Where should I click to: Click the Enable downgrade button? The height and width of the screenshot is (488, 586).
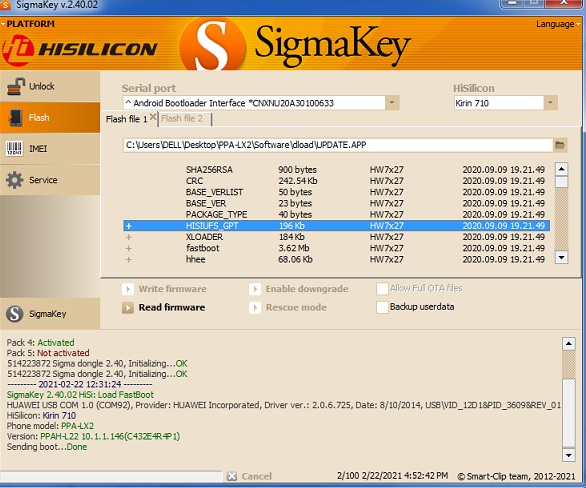299,289
